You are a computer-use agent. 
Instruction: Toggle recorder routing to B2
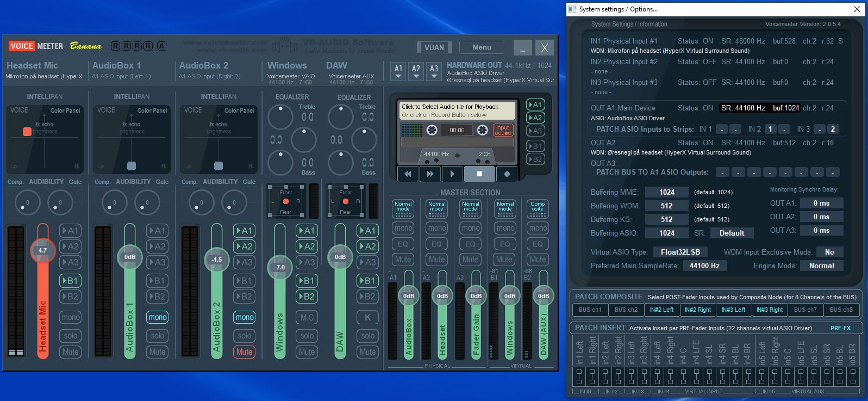(535, 159)
